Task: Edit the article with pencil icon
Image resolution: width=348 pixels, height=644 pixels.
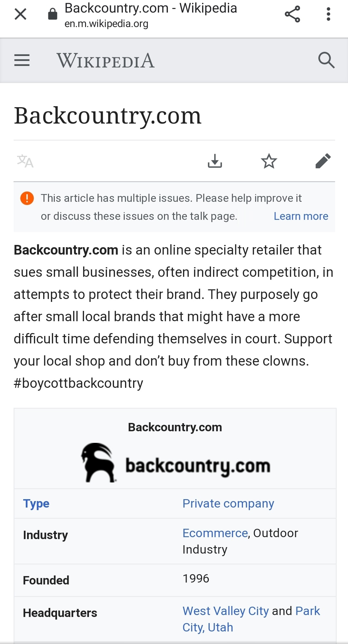Action: click(x=323, y=161)
